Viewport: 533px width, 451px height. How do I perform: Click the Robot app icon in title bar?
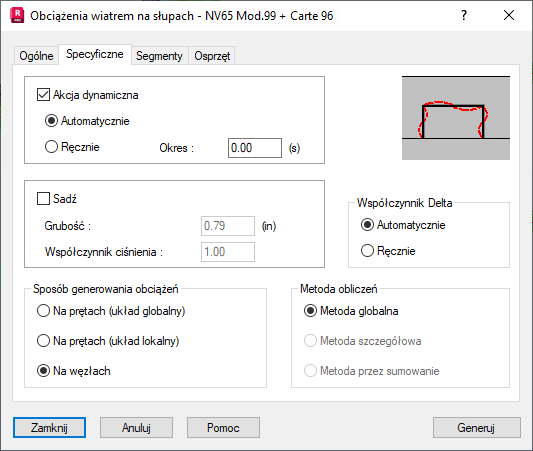tap(17, 16)
